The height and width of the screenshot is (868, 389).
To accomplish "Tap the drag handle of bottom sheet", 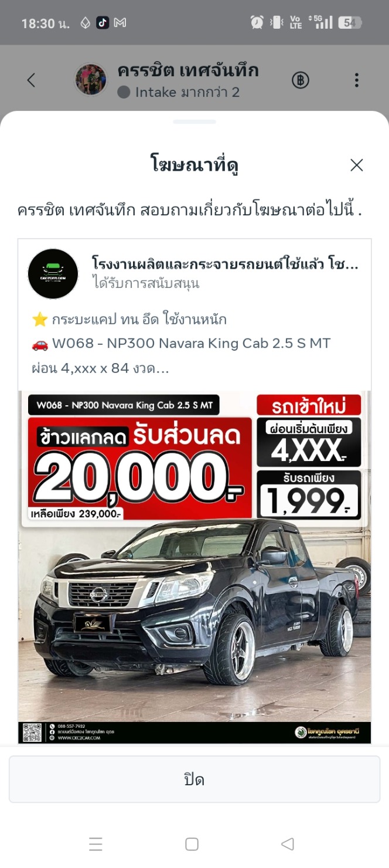I will tap(194, 121).
